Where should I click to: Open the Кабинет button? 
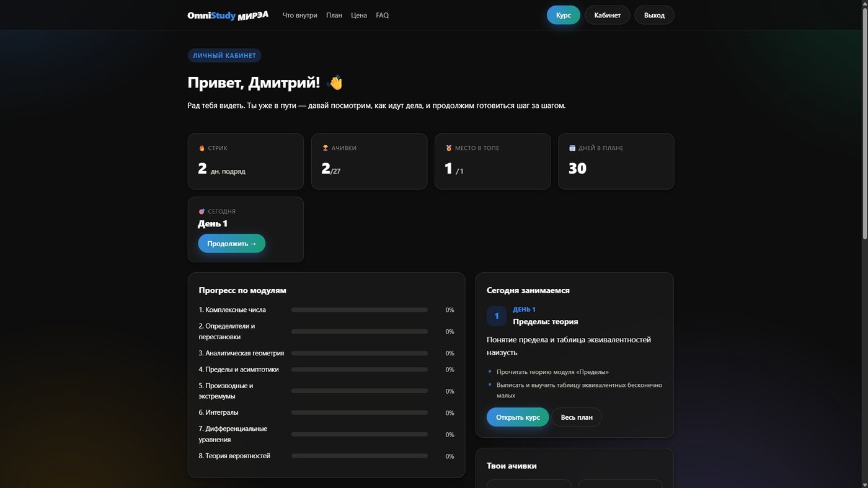(608, 15)
